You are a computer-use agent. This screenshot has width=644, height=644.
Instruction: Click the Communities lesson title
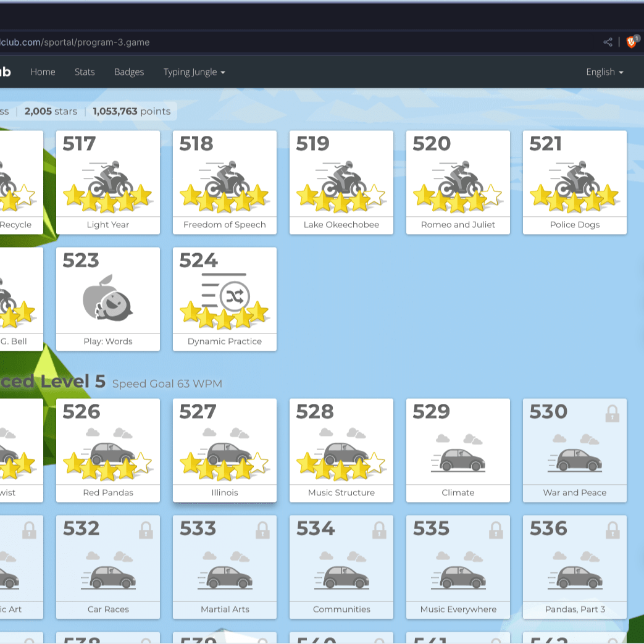click(341, 609)
